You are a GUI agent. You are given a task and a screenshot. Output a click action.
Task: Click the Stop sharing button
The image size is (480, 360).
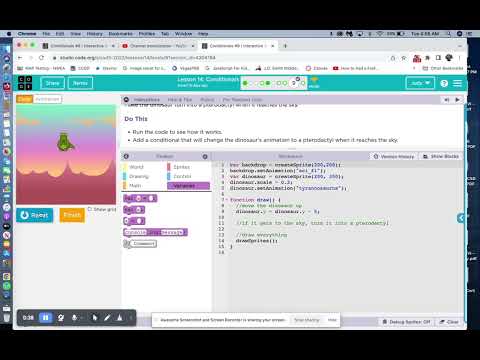307,320
